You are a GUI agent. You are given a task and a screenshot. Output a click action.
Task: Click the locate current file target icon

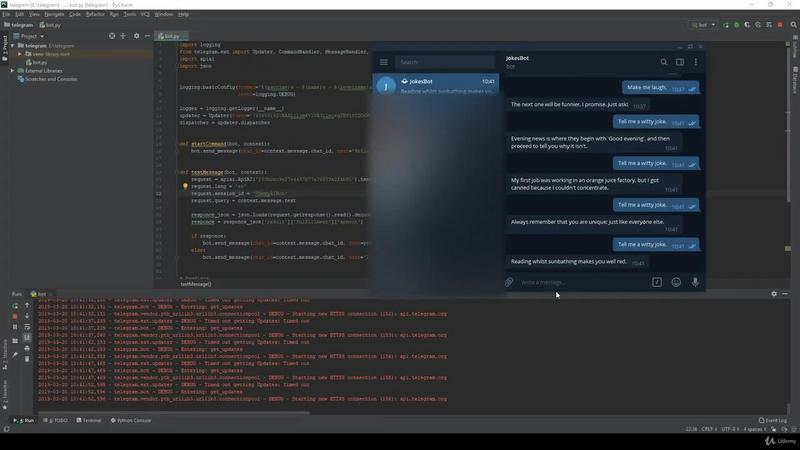[112, 36]
